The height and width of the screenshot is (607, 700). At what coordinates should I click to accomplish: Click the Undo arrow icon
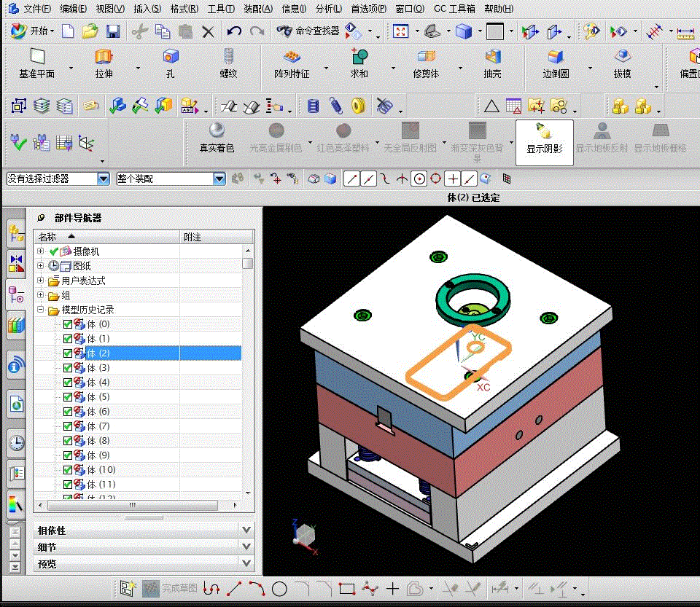click(234, 31)
